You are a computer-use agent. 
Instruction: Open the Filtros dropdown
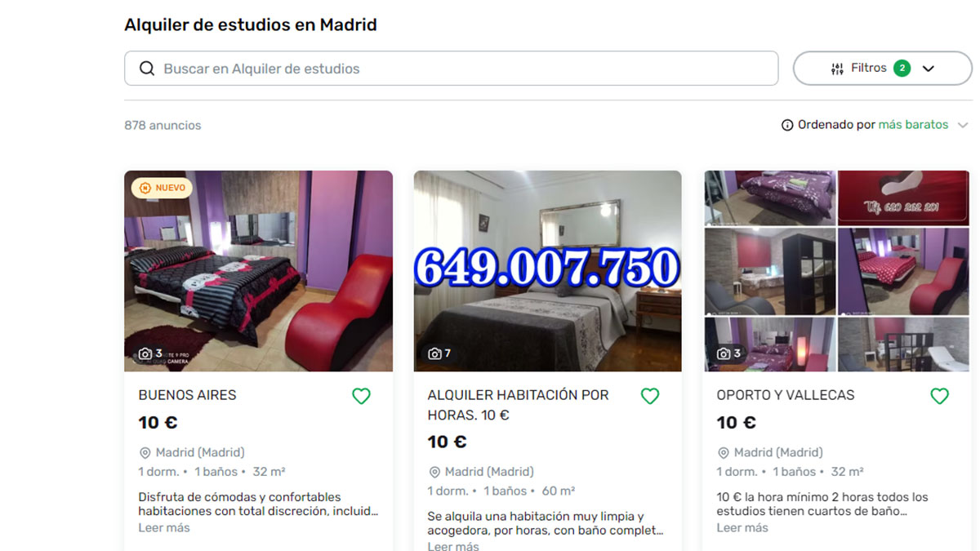click(x=882, y=69)
